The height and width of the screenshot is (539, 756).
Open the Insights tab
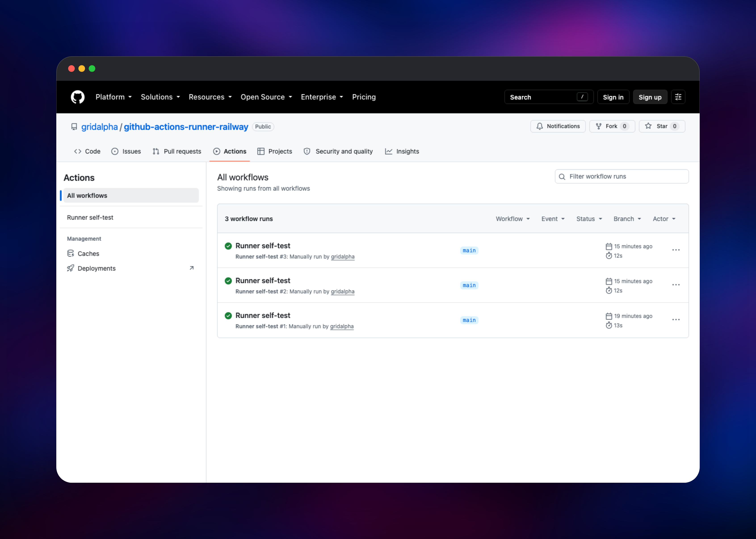[x=402, y=151]
